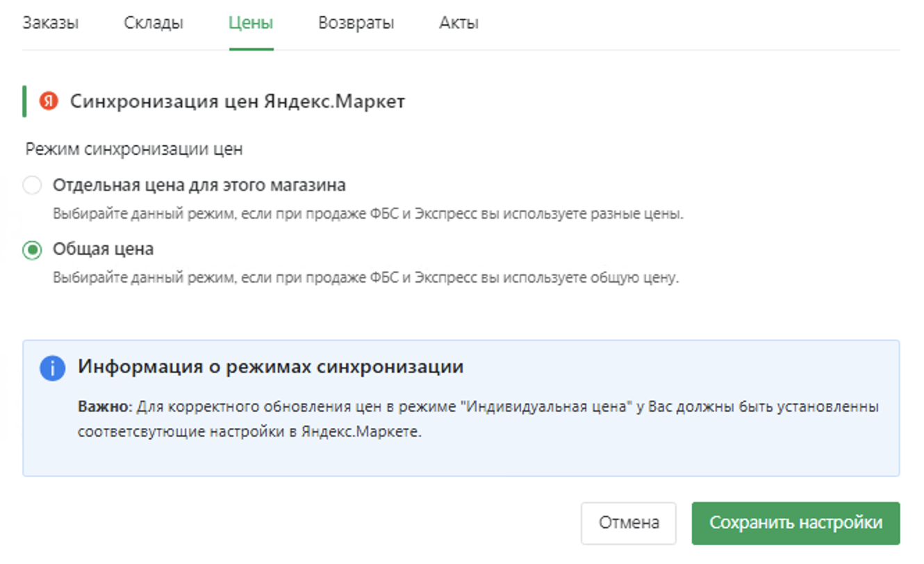Click the blue info icon

pyautogui.click(x=53, y=368)
